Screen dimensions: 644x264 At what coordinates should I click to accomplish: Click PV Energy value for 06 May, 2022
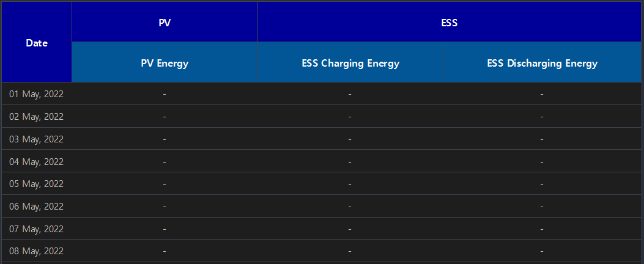[x=165, y=206]
